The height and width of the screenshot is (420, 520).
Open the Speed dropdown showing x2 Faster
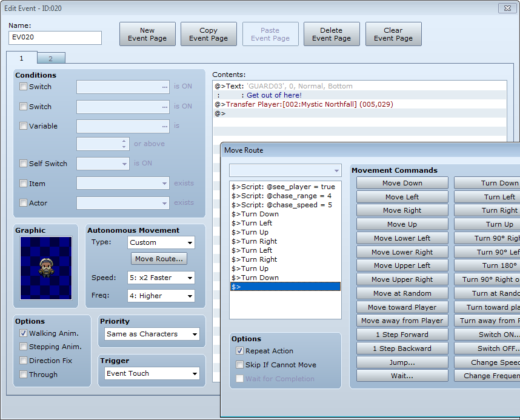pos(161,278)
